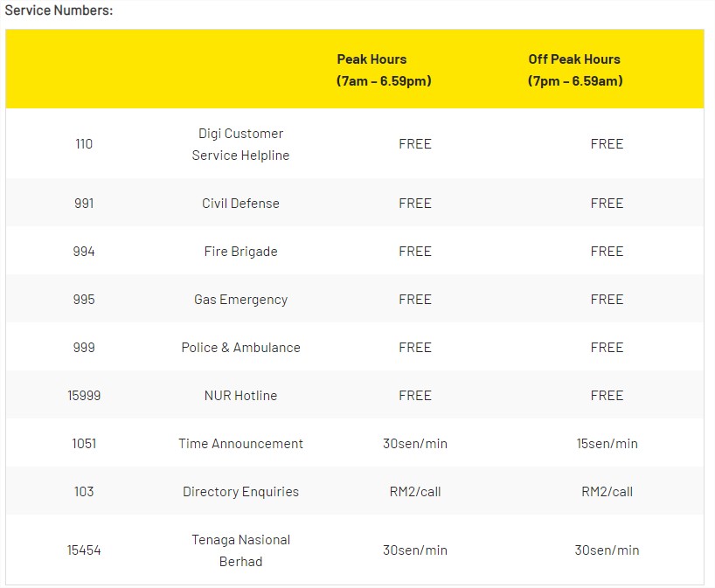Click Digi Customer Service Helpline text

[x=240, y=144]
